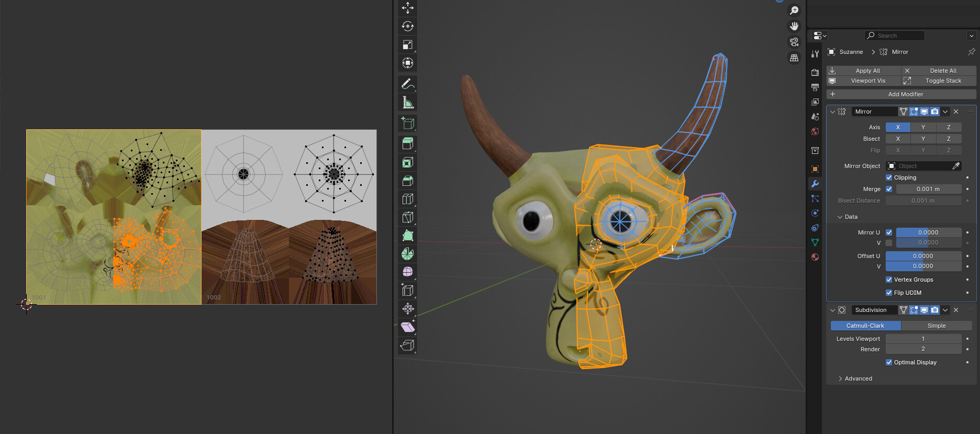Click the Apply All button

click(864, 71)
